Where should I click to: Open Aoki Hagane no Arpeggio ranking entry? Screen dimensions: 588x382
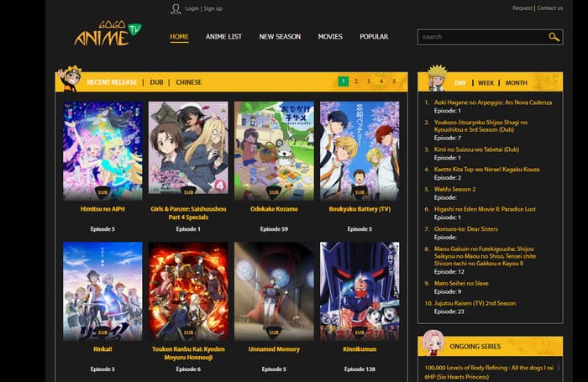493,102
